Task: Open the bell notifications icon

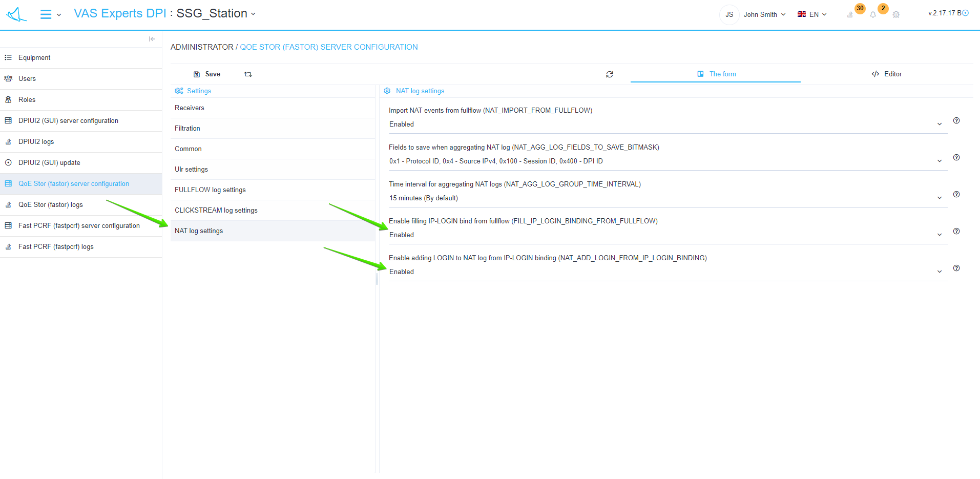Action: pos(873,15)
